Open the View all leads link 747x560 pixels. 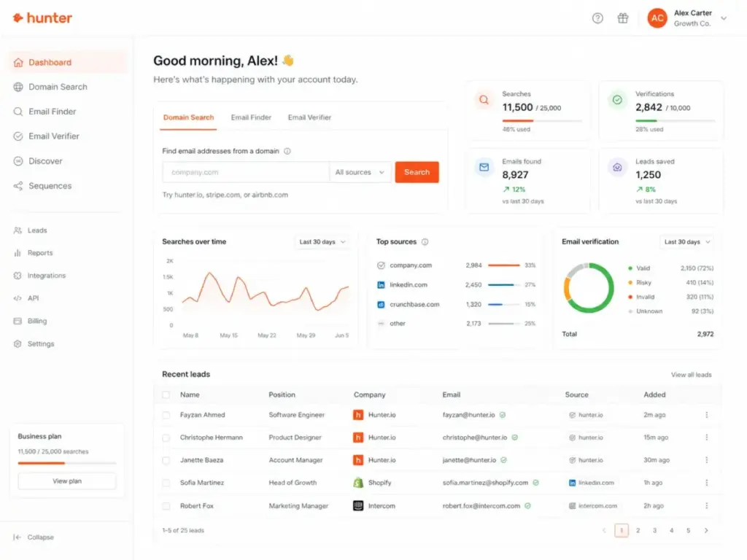click(x=692, y=375)
